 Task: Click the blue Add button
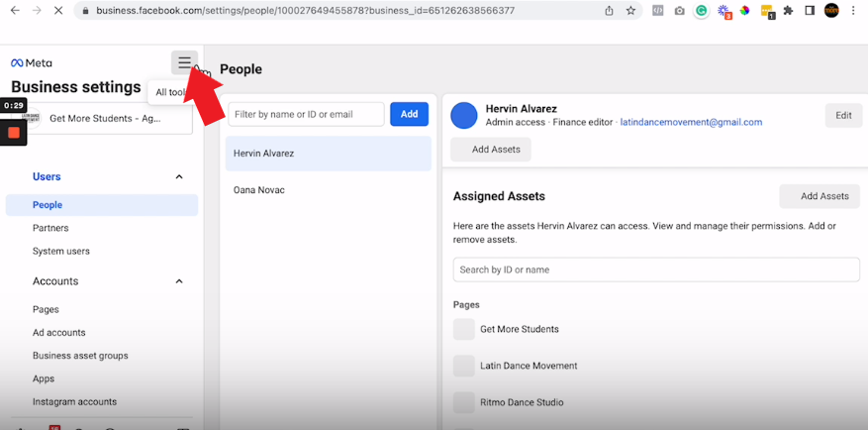(x=409, y=114)
